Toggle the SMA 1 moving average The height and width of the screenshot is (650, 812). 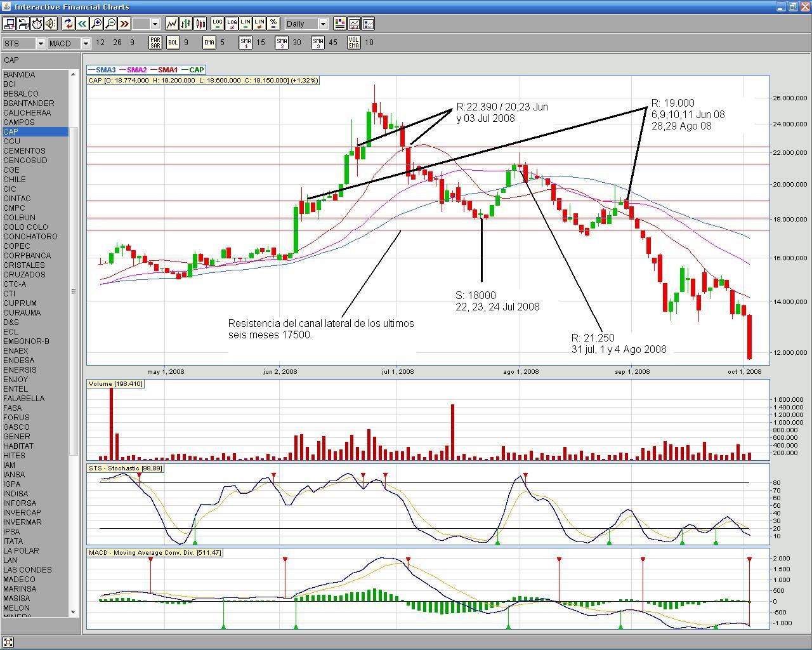pos(246,43)
